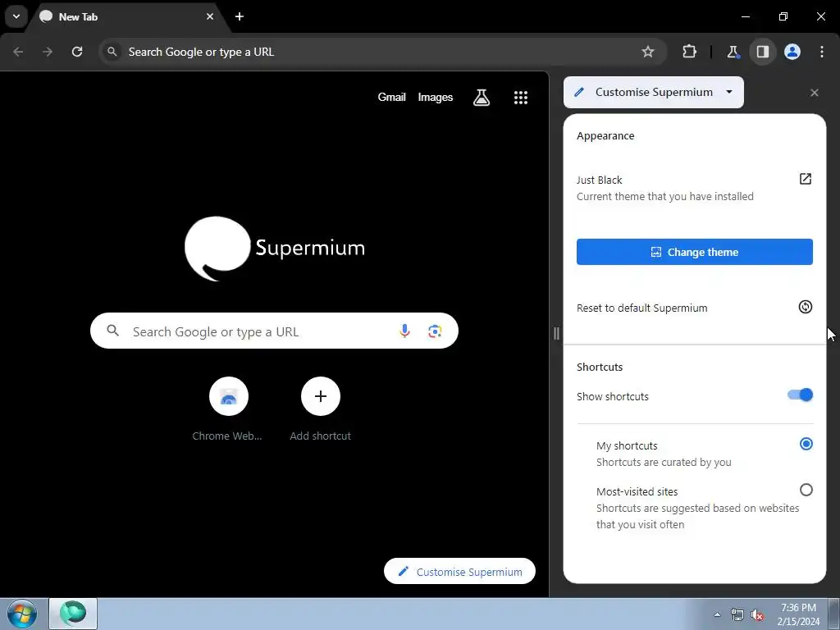Open Just Black theme external link icon
The image size is (840, 630).
tap(806, 179)
